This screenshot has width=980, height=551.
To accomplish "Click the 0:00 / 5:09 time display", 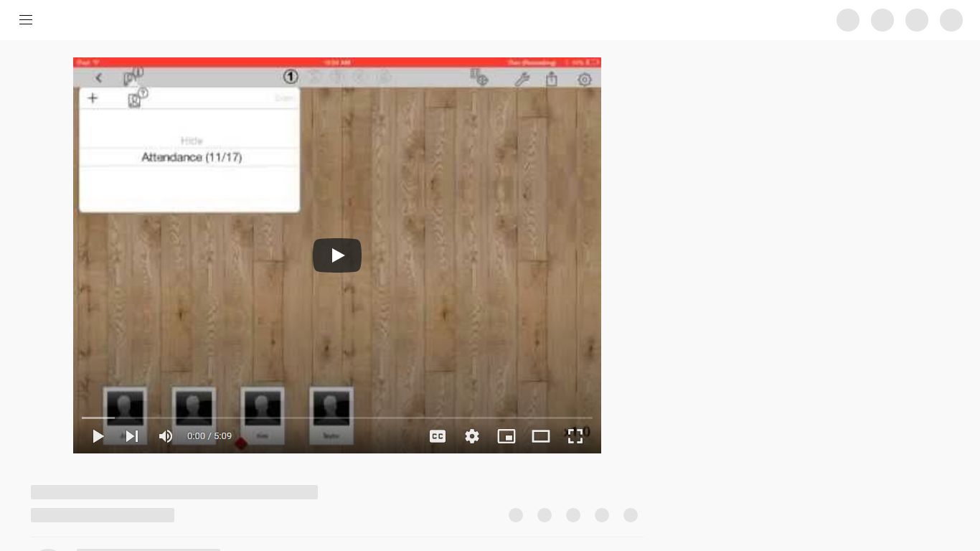I will coord(209,436).
